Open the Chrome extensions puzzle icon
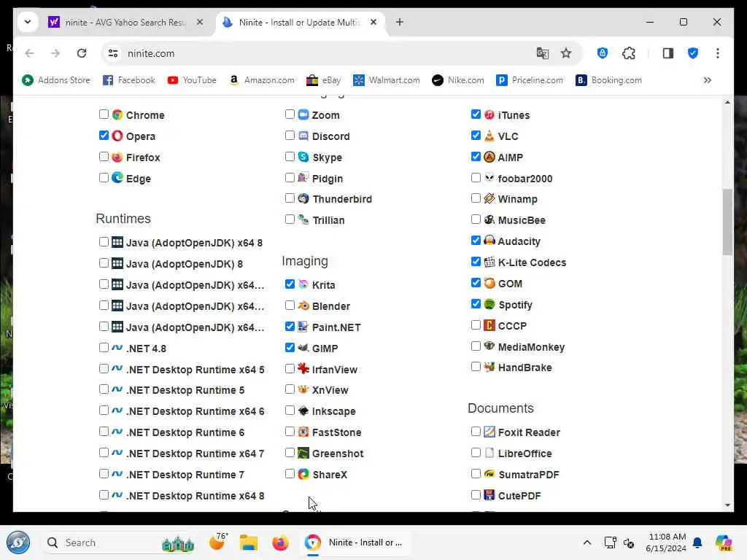This screenshot has height=560, width=747. coord(629,53)
